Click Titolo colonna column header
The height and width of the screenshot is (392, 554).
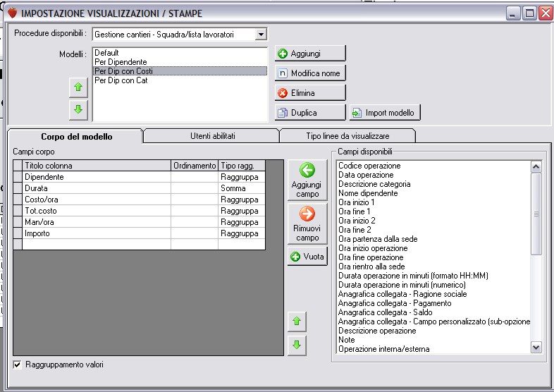tap(97, 166)
